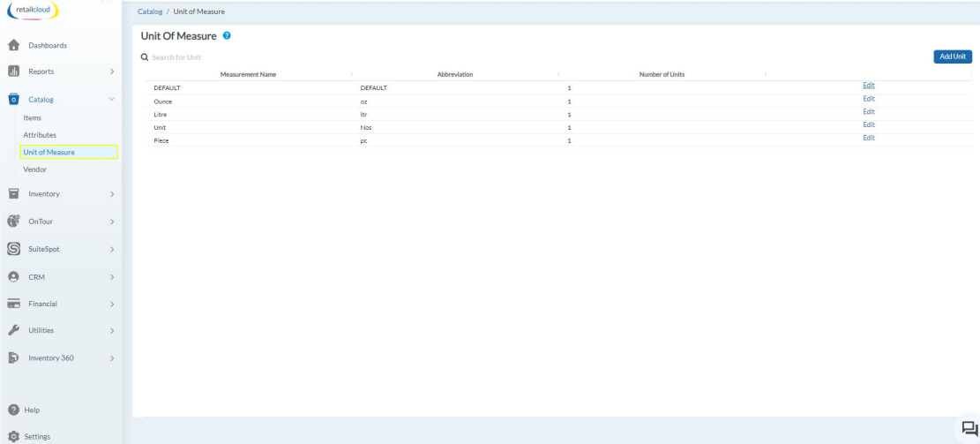Click Edit for the Piece unit
Image resolution: width=980 pixels, height=444 pixels.
point(868,138)
